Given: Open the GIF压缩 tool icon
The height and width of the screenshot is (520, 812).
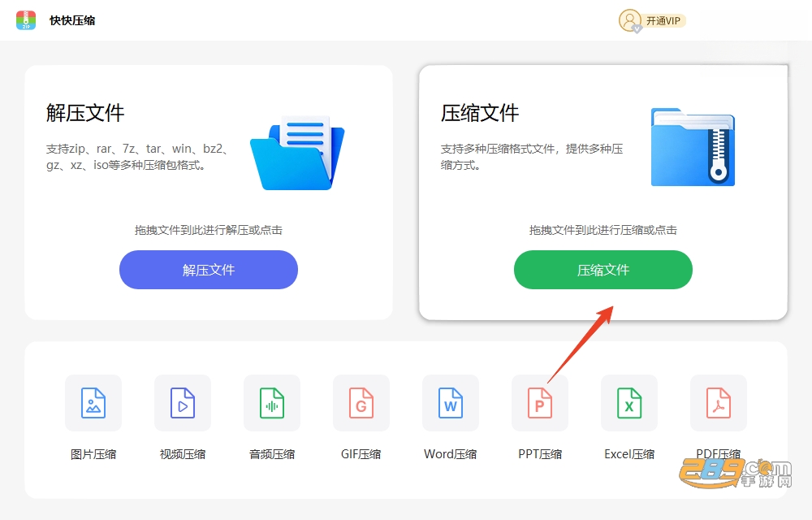Looking at the screenshot, I should tap(361, 403).
